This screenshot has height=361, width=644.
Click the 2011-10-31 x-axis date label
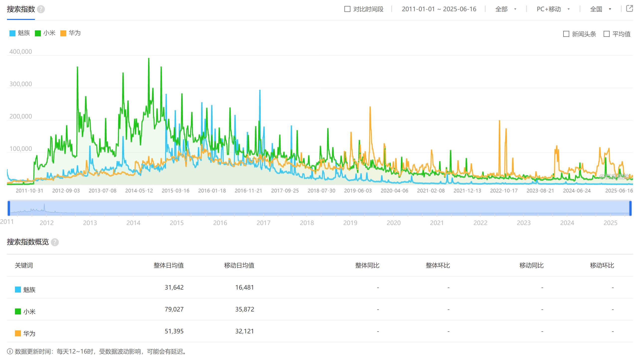(x=29, y=191)
